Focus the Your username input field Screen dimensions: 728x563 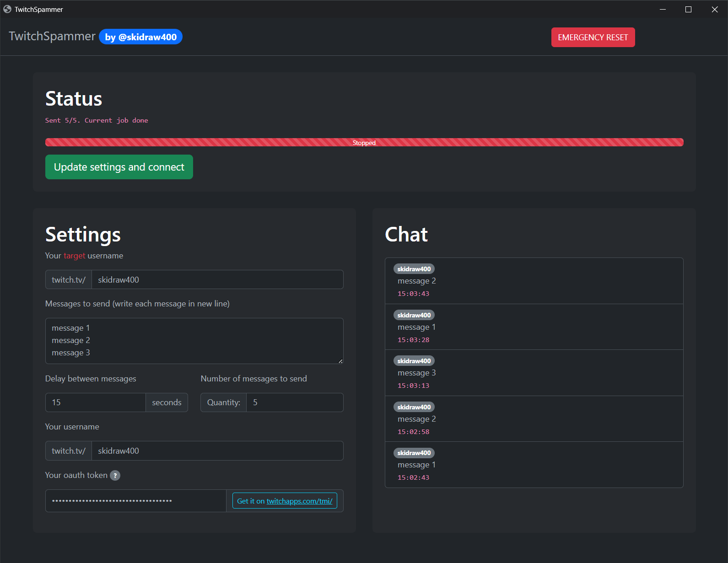click(x=217, y=450)
